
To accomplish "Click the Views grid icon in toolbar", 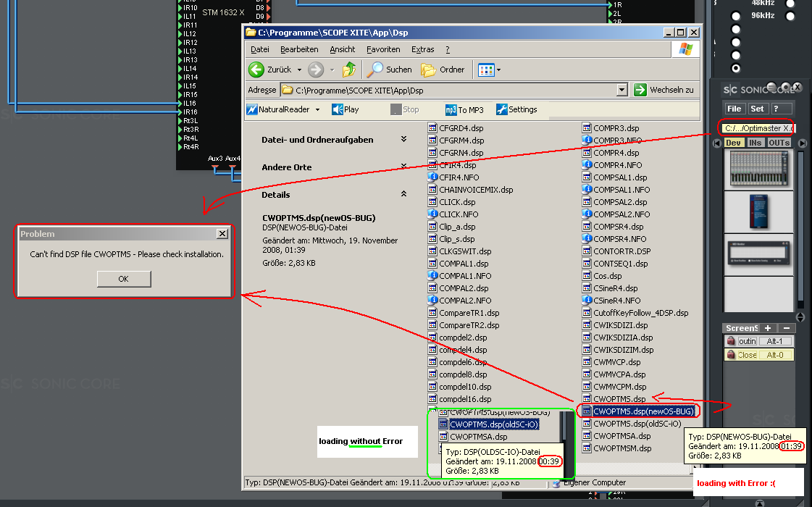I will pos(486,70).
